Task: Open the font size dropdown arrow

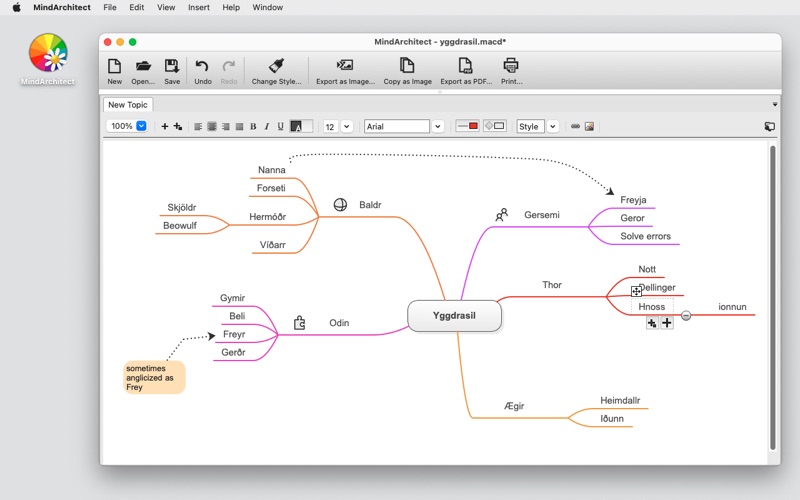Action: 346,127
